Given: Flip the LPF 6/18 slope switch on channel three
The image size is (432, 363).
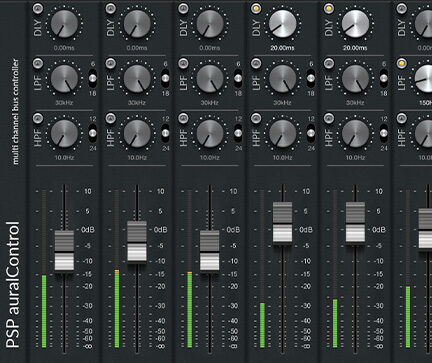Looking at the screenshot, I should pos(238,78).
